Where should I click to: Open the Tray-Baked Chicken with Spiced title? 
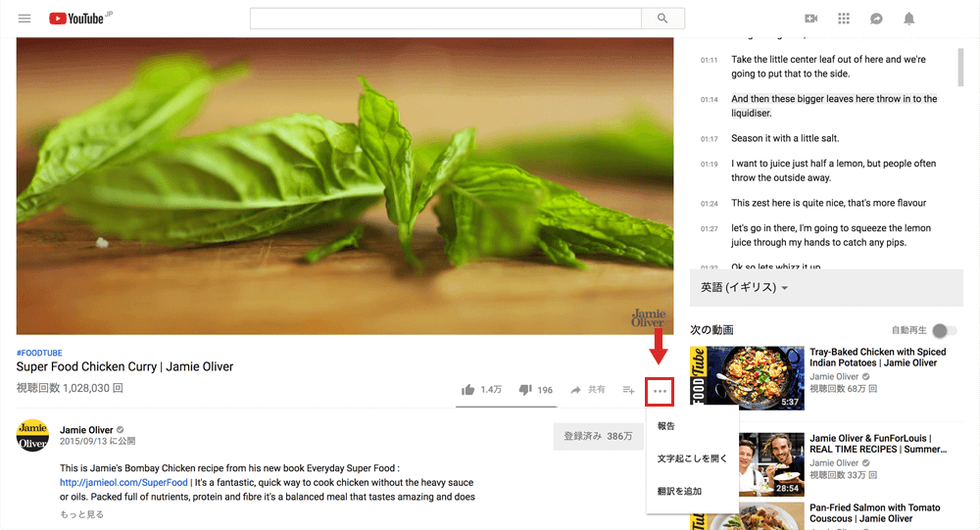pyautogui.click(x=878, y=357)
